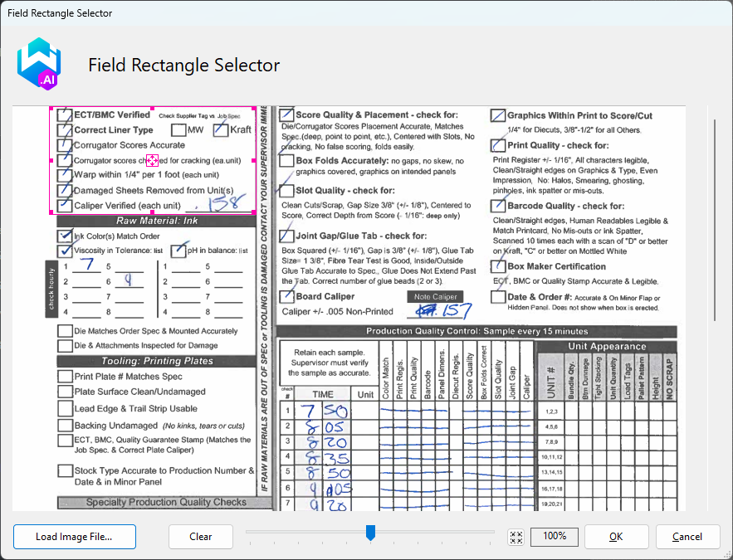Grab the left-middle handle of the pink rectangle
733x560 pixels.
51,160
